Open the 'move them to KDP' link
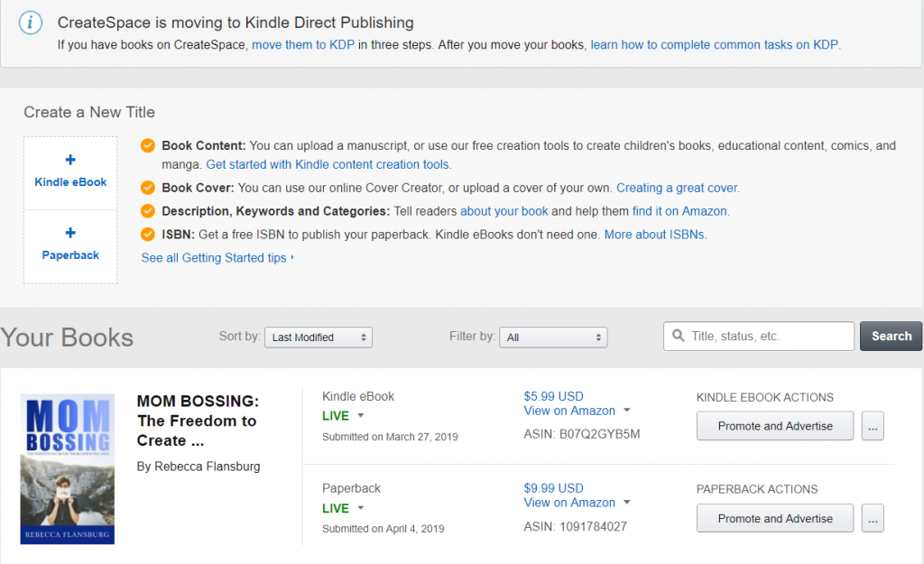Image resolution: width=924 pixels, height=564 pixels. tap(303, 45)
